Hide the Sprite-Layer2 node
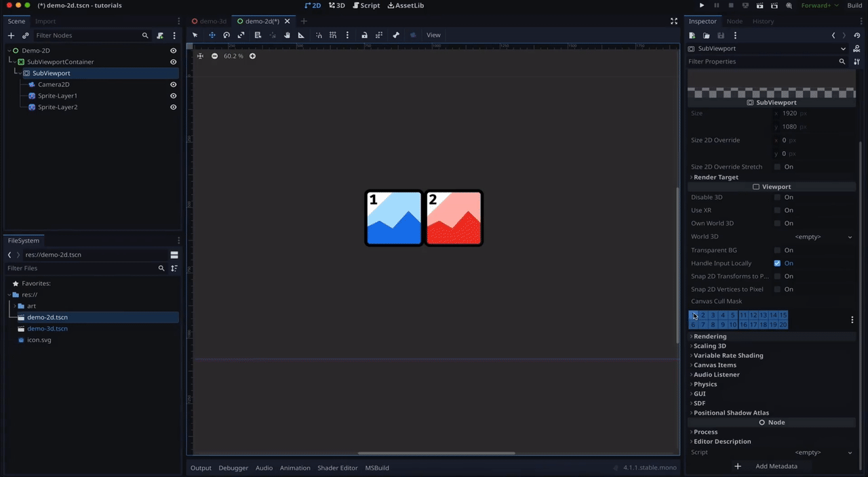 (173, 107)
